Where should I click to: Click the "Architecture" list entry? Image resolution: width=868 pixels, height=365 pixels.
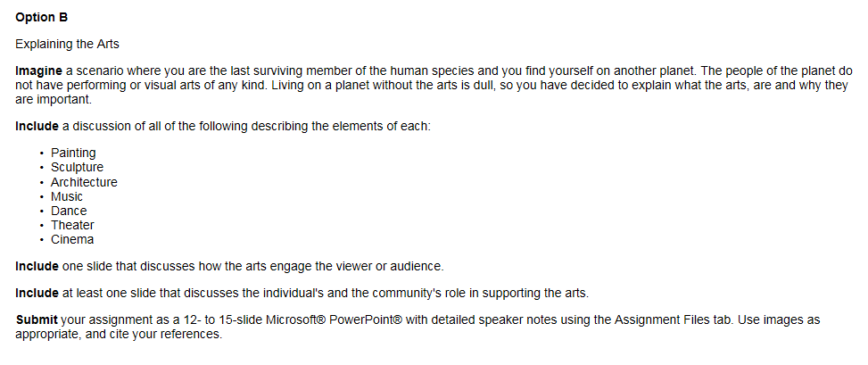(84, 182)
